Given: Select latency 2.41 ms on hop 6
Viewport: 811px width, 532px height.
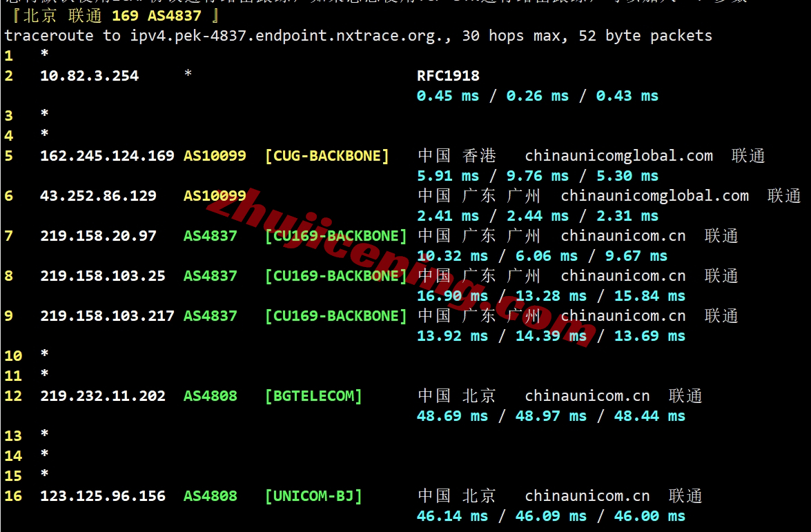Looking at the screenshot, I should (448, 216).
